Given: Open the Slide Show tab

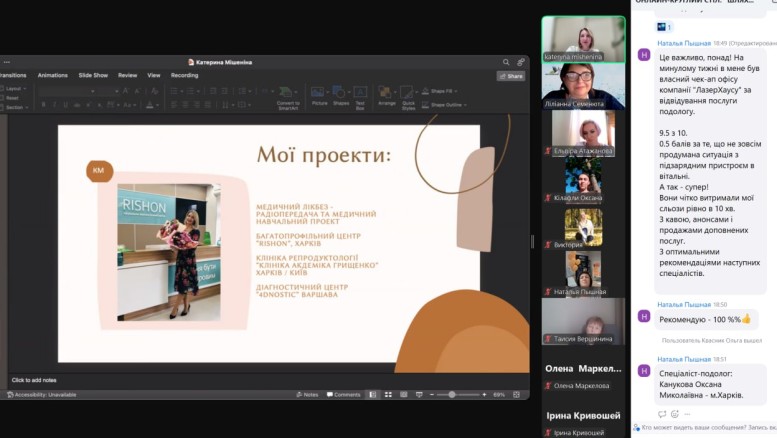Looking at the screenshot, I should coord(93,75).
